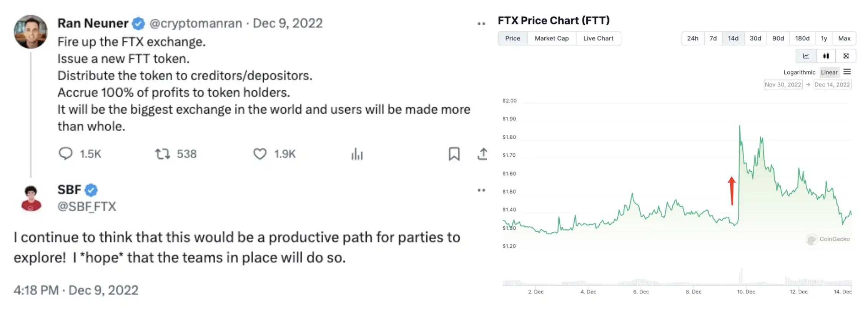Open the @cryptomanran profile link
Screen dimensions: 868x315
[196, 23]
